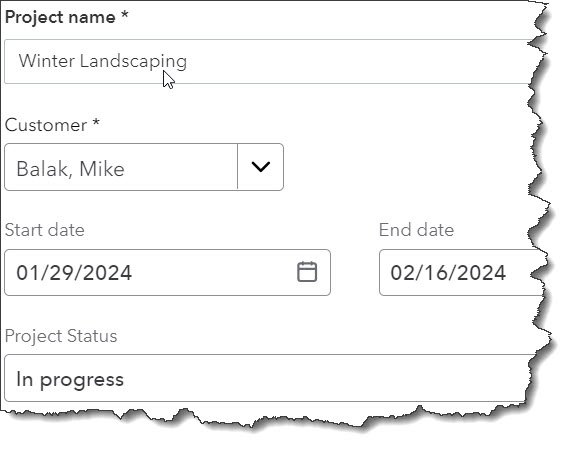Screen dimensions: 572x449
Task: Click the Project name label
Action: click(x=67, y=17)
